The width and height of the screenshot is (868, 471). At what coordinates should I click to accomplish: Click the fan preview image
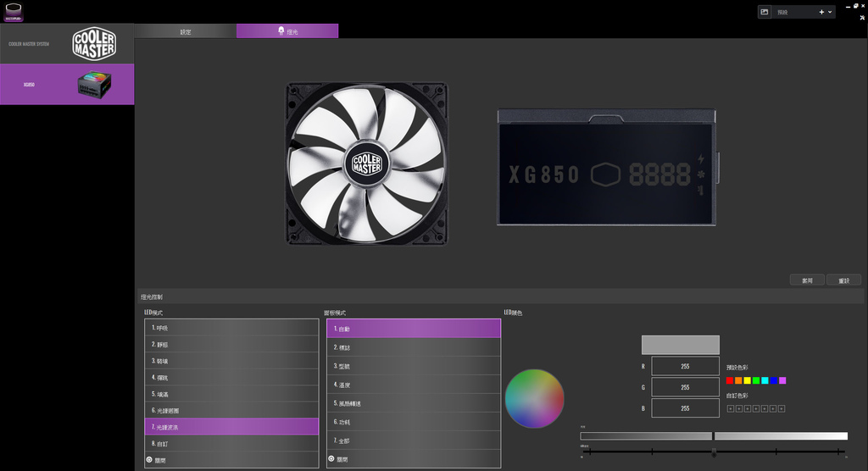366,163
